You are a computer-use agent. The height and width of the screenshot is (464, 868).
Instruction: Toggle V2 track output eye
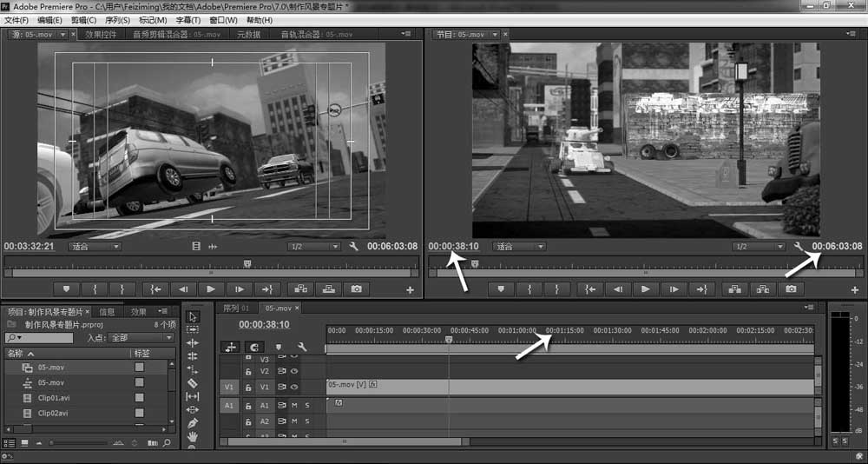point(294,371)
